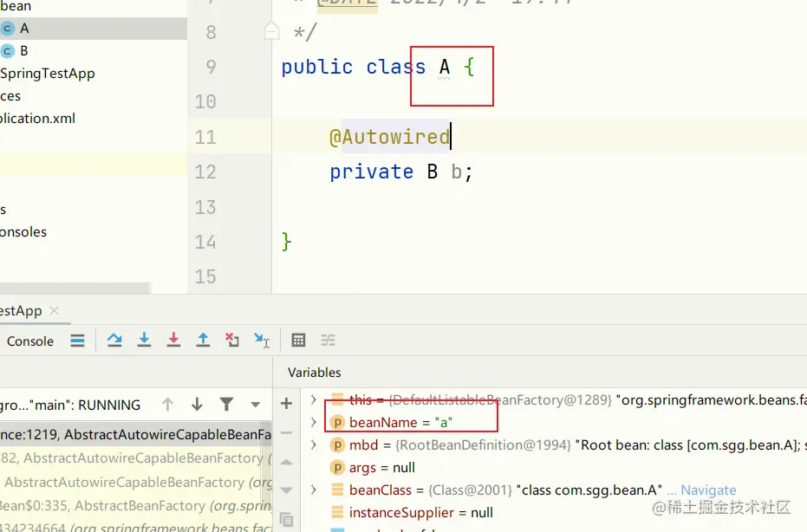Open the frames filter funnel icon

pos(226,405)
